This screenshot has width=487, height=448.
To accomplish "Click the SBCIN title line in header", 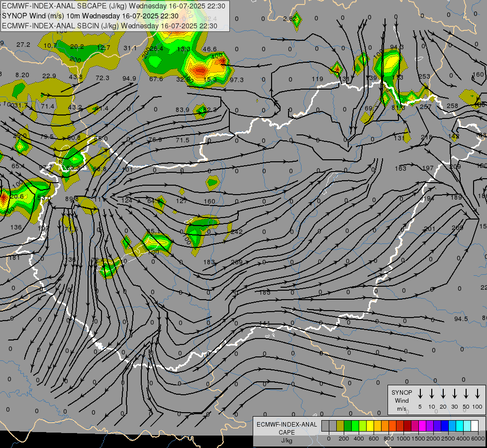I will pos(109,26).
